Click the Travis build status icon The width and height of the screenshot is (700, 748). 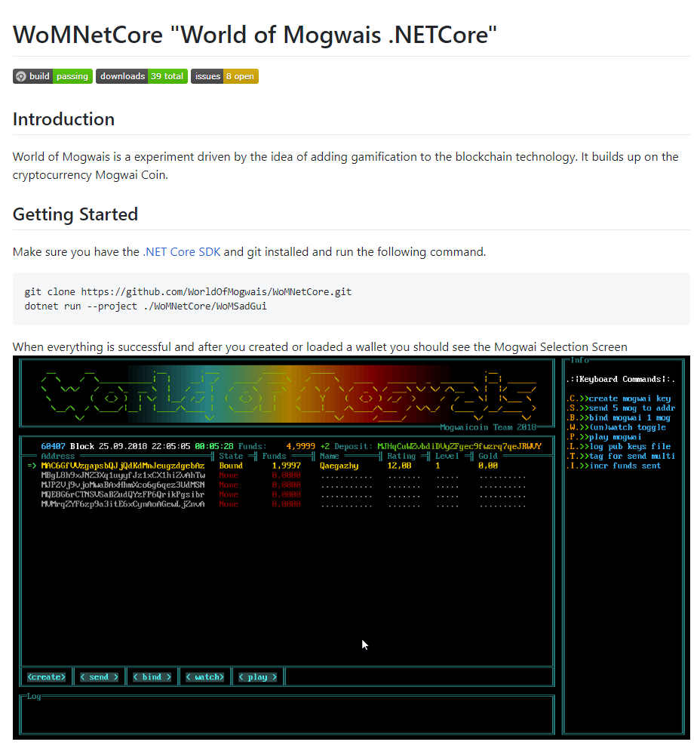(x=20, y=76)
